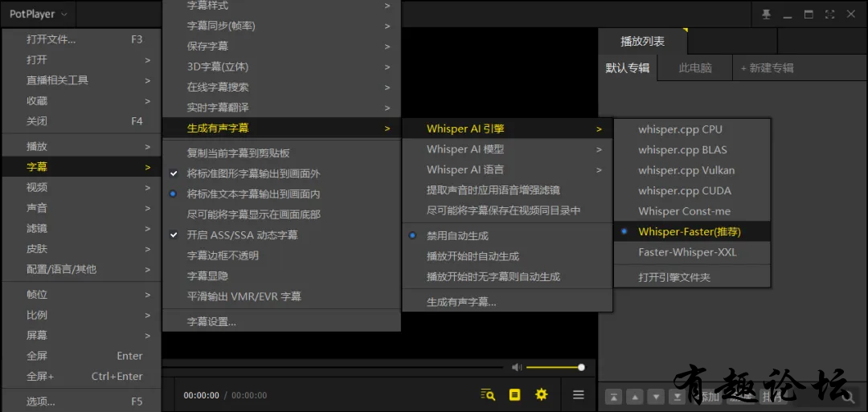Choose Faster-Whisper-XXL engine
868x412 pixels.
(x=692, y=252)
